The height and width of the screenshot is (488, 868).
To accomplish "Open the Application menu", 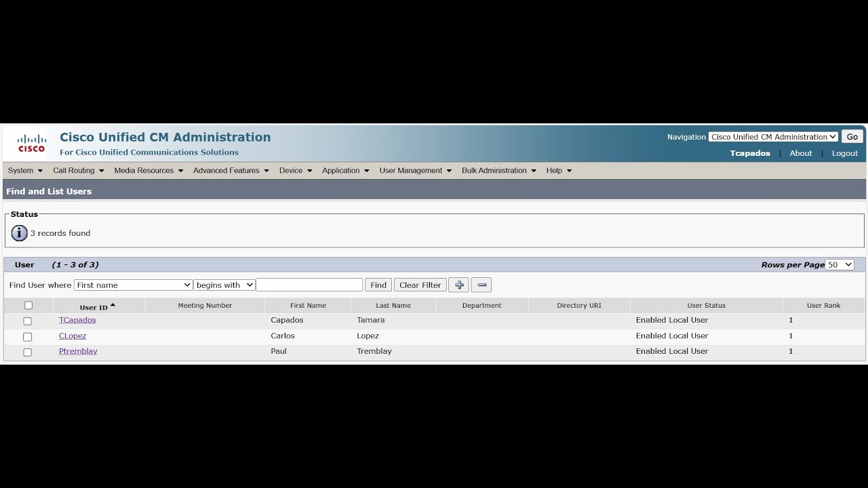I will pyautogui.click(x=346, y=171).
